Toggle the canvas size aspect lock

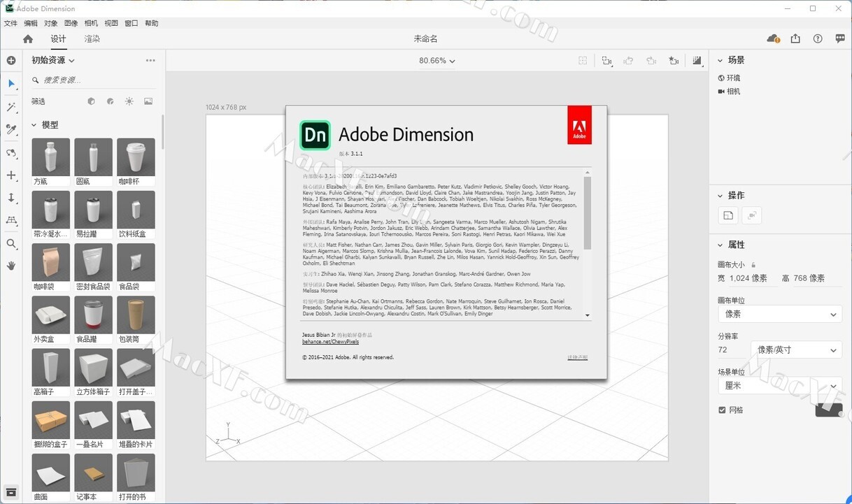coord(754,265)
